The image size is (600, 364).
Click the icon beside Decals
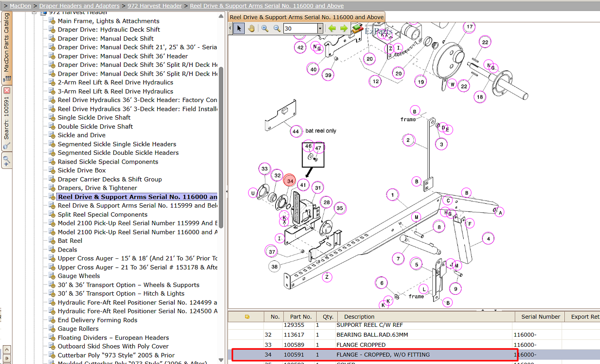[52, 250]
